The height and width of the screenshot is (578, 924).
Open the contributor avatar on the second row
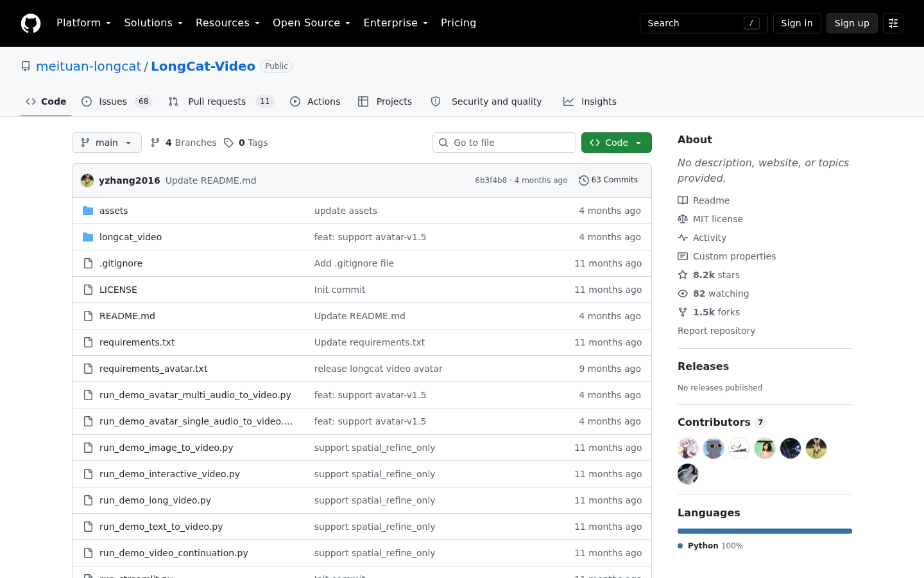[x=688, y=474]
